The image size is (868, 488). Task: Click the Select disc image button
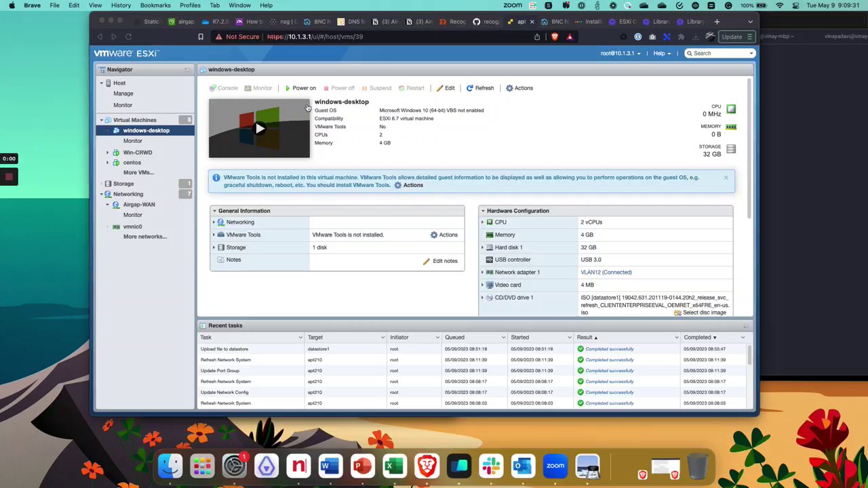pos(700,312)
